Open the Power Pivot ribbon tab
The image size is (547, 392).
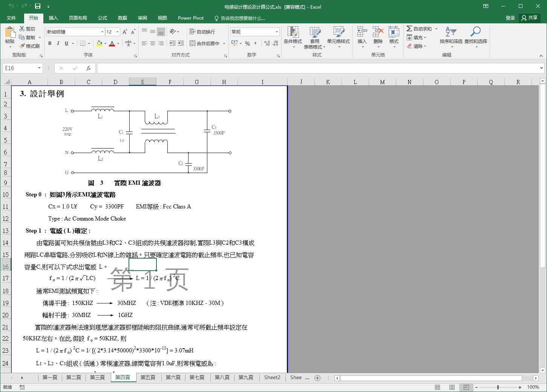(190, 18)
